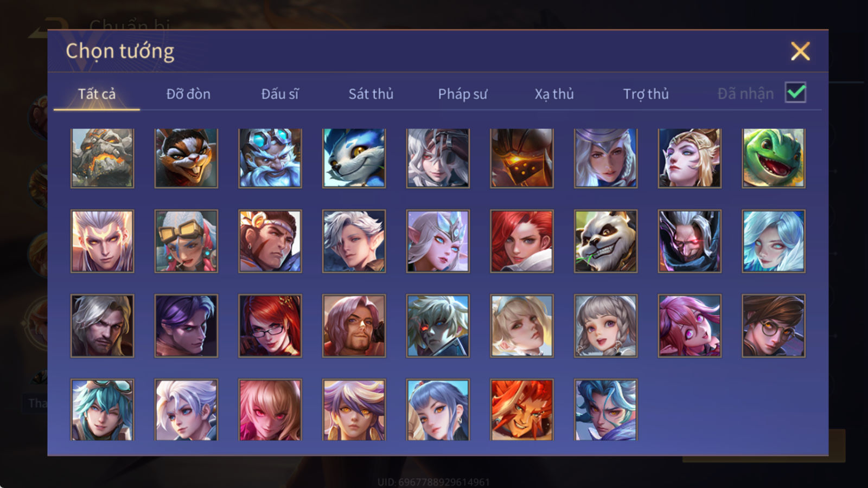Choose the raccoon hero portrait
The image size is (868, 488).
(x=186, y=158)
